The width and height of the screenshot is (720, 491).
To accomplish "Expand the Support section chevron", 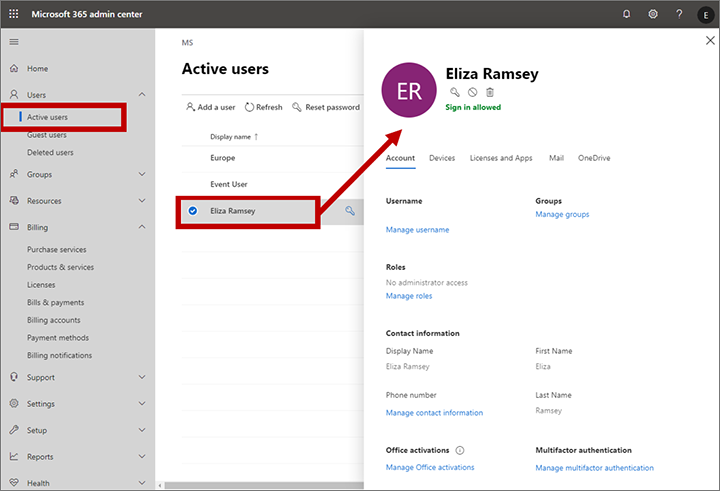I will click(x=142, y=377).
